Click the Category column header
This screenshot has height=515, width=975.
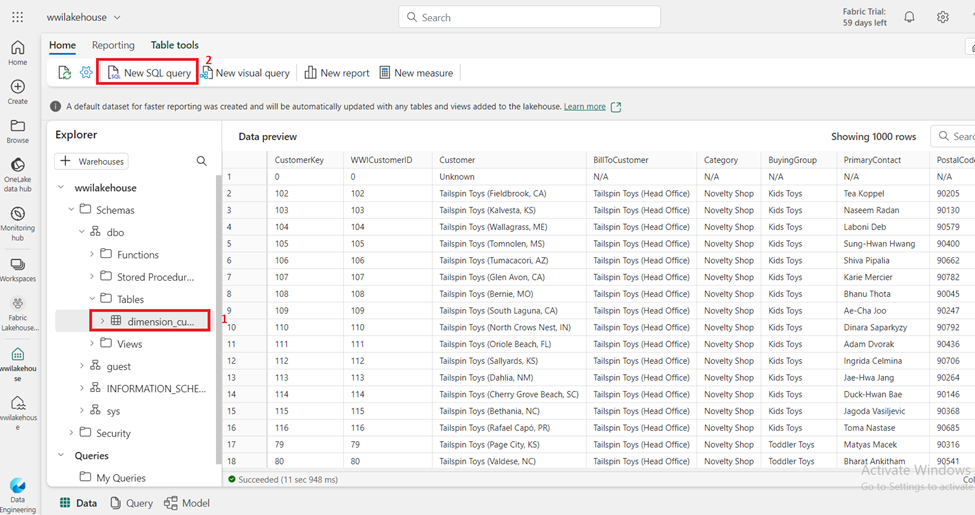pos(729,160)
